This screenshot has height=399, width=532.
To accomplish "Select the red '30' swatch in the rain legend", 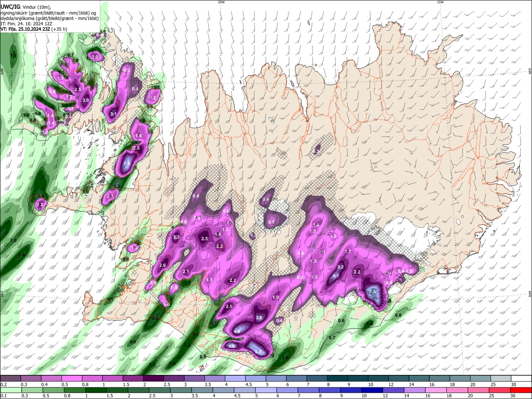I will pyautogui.click(x=521, y=390).
